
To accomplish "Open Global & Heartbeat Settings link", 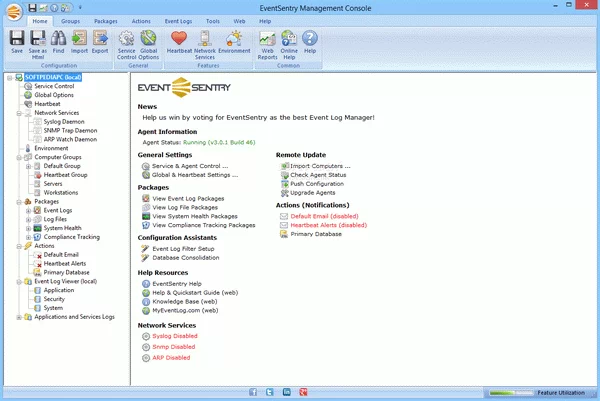I will coord(195,175).
